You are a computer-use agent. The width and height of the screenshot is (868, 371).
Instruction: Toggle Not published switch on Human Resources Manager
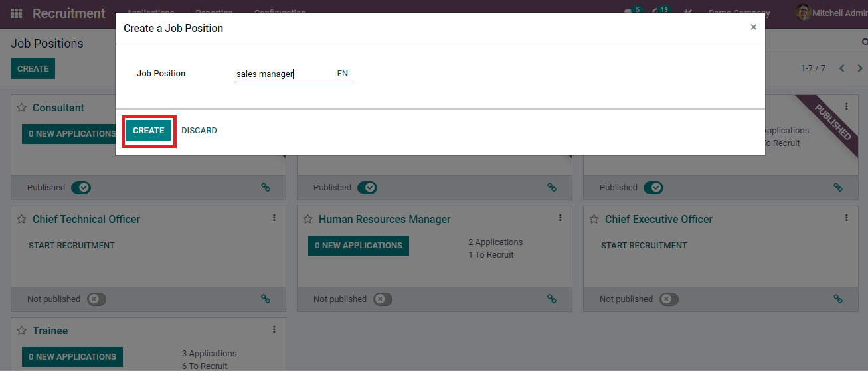(383, 299)
